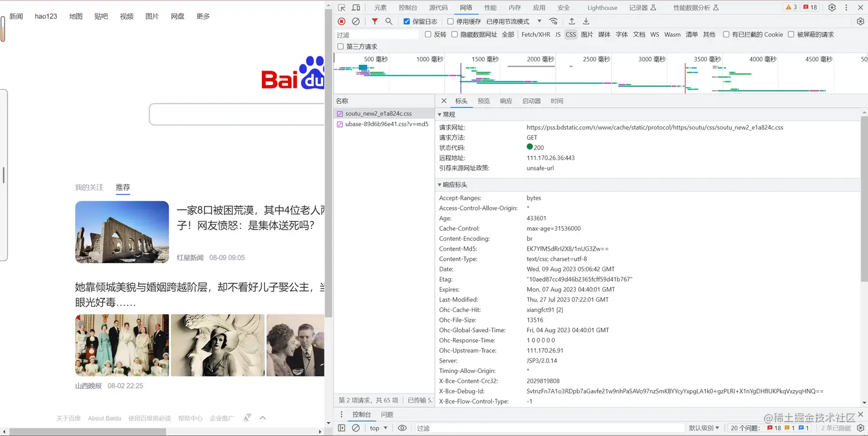
Task: Uncheck the 保留日志 checkbox
Action: [407, 21]
